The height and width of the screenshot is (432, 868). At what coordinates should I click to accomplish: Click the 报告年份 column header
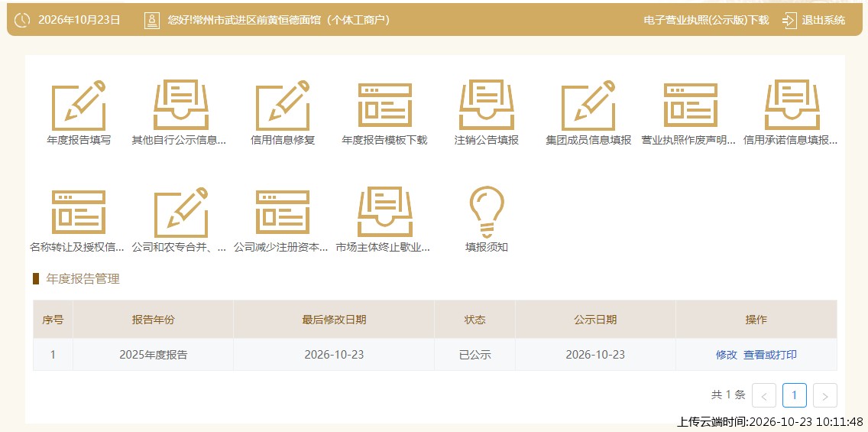153,320
